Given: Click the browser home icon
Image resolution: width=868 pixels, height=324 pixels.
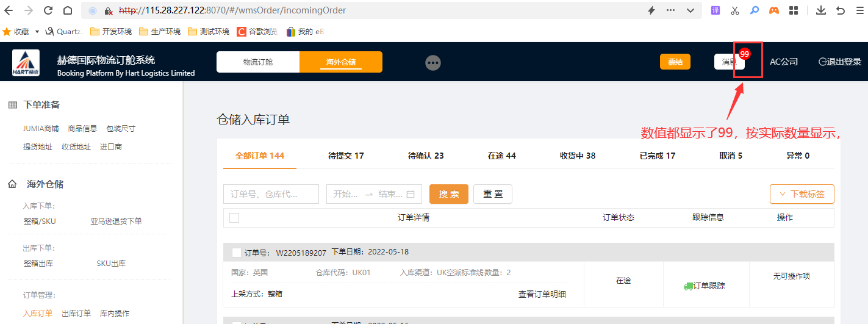Looking at the screenshot, I should [x=68, y=10].
